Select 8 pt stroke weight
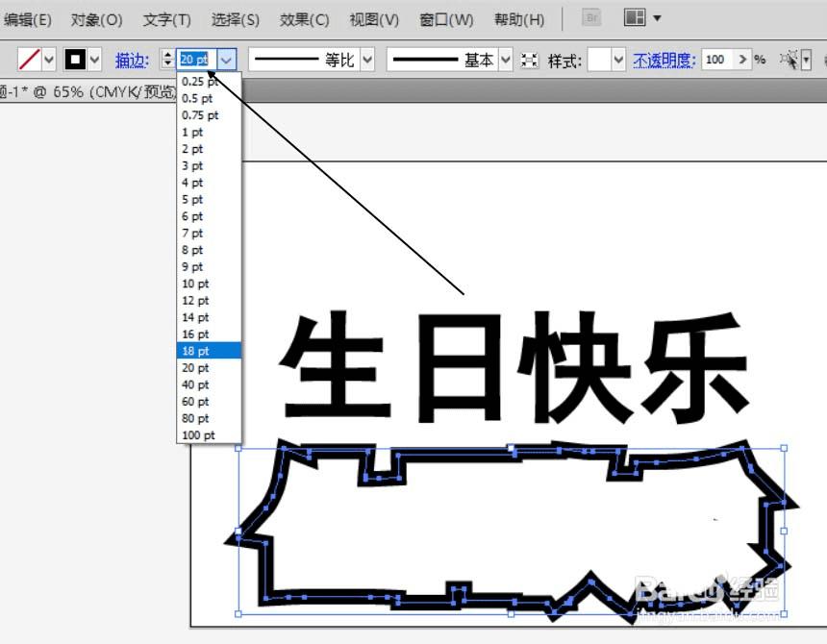Image resolution: width=827 pixels, height=644 pixels. (x=209, y=250)
